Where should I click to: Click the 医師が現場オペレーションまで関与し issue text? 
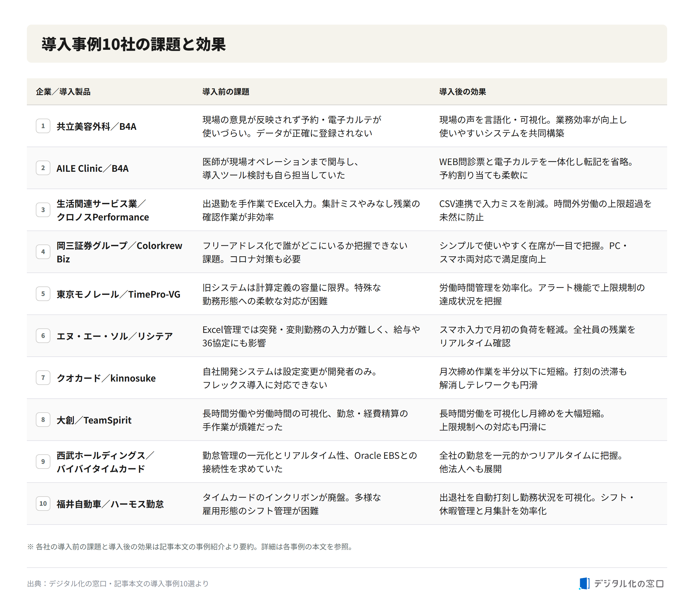[281, 168]
